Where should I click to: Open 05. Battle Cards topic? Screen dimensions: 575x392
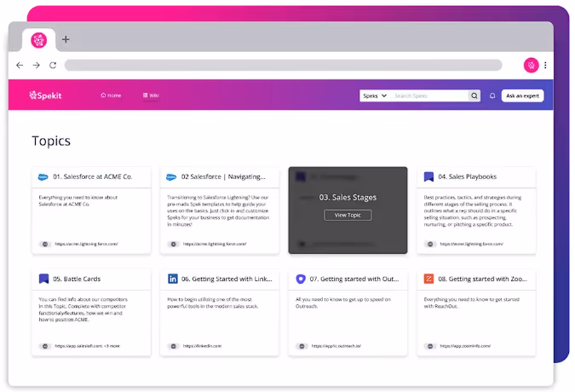pyautogui.click(x=77, y=279)
